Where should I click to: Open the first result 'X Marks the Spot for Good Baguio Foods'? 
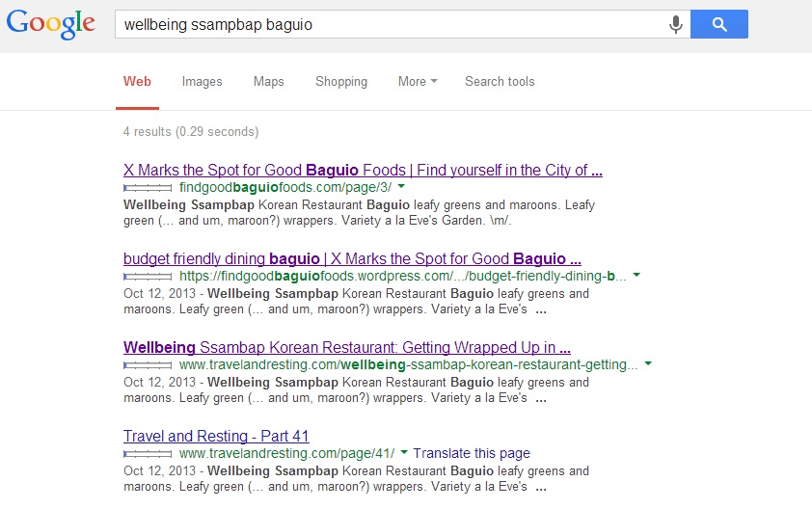click(363, 171)
